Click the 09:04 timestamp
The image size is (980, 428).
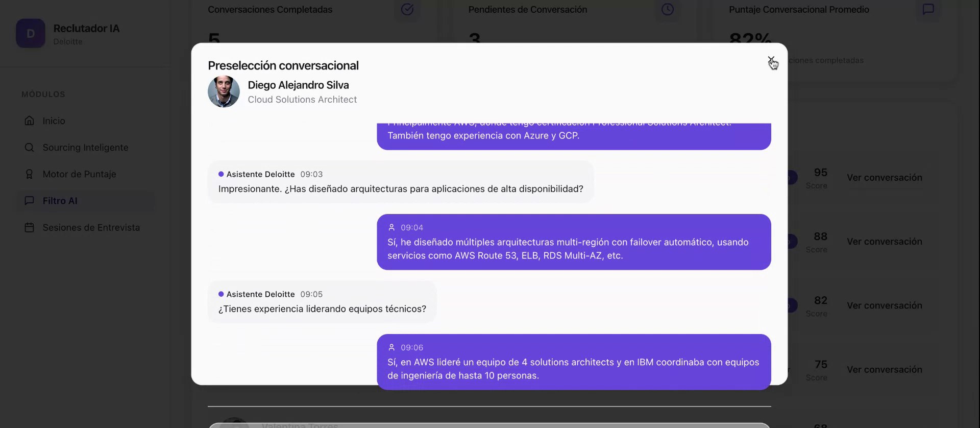point(412,228)
